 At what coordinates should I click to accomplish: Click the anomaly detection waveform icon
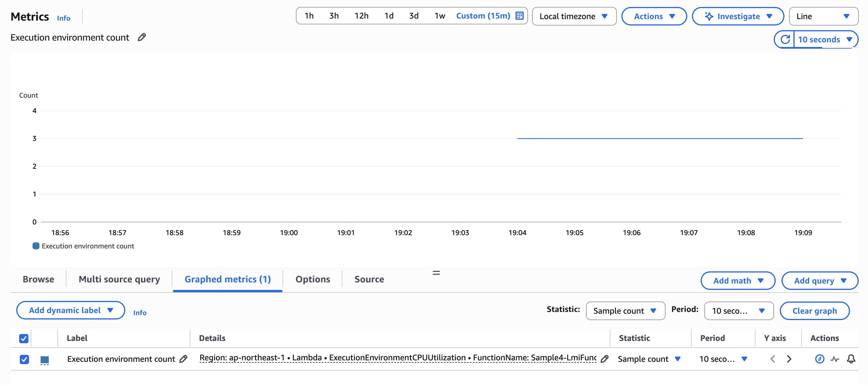coord(835,359)
